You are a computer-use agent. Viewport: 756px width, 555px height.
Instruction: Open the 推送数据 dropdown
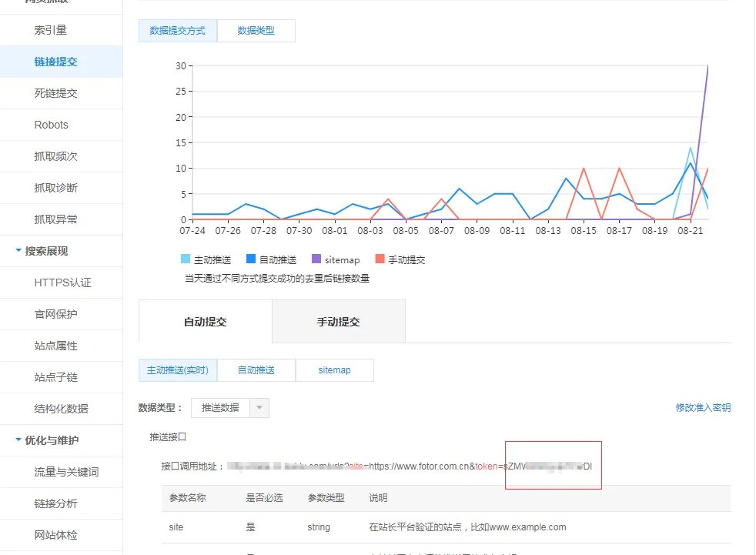(x=229, y=407)
